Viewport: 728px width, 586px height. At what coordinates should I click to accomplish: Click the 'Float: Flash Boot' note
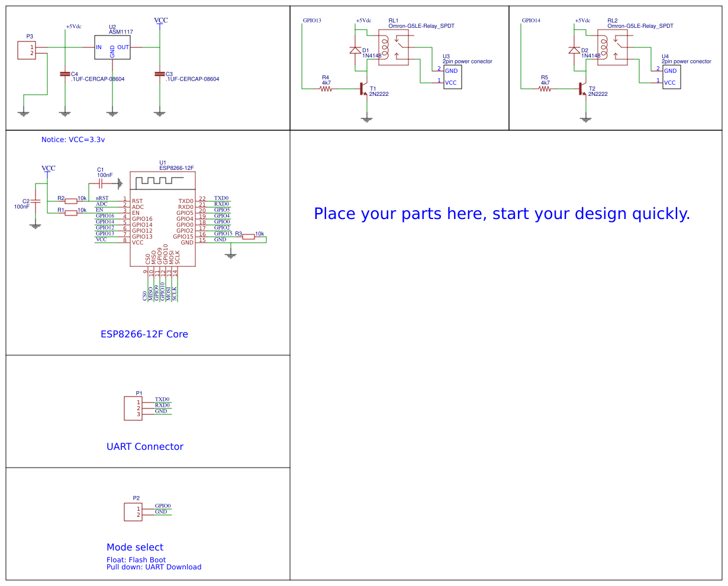tap(136, 560)
